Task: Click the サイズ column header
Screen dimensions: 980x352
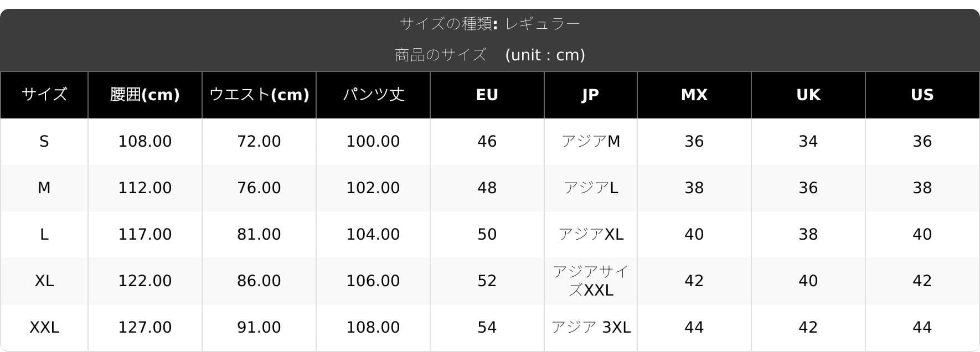Action: (44, 95)
